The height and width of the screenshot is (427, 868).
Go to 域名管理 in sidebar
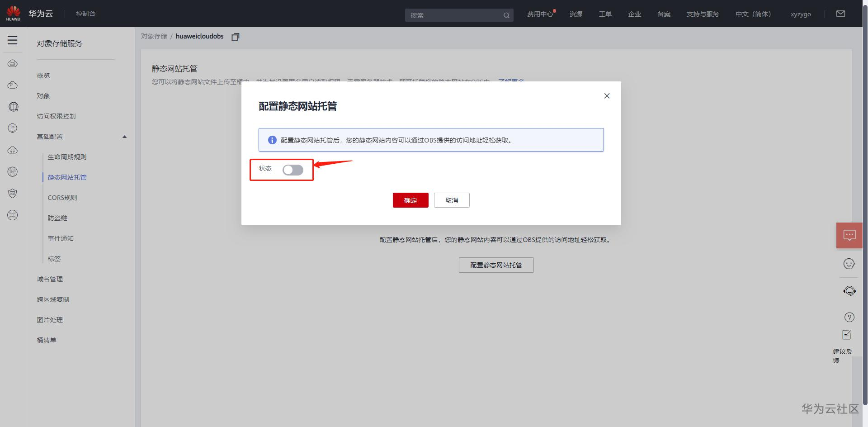[x=50, y=279]
